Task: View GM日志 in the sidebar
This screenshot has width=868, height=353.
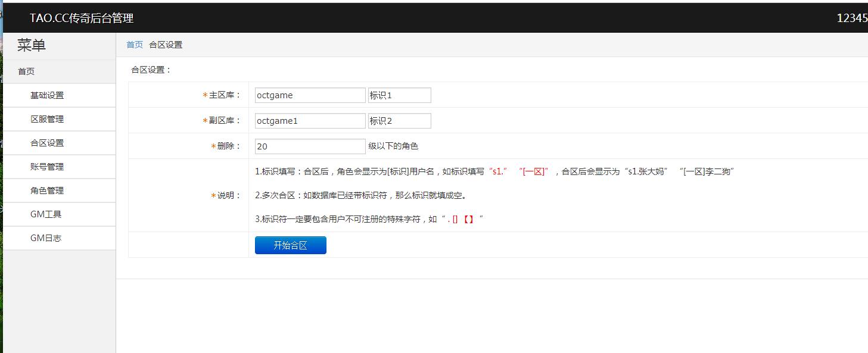Action: pos(46,238)
